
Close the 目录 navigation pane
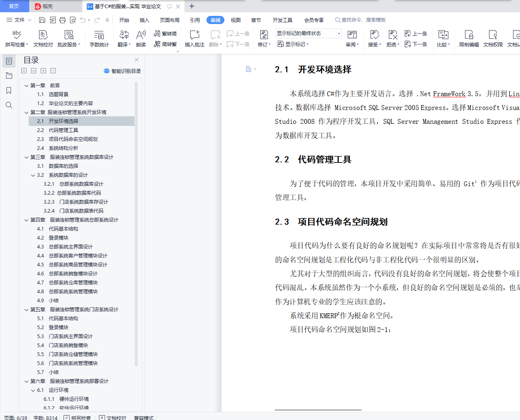click(x=137, y=60)
